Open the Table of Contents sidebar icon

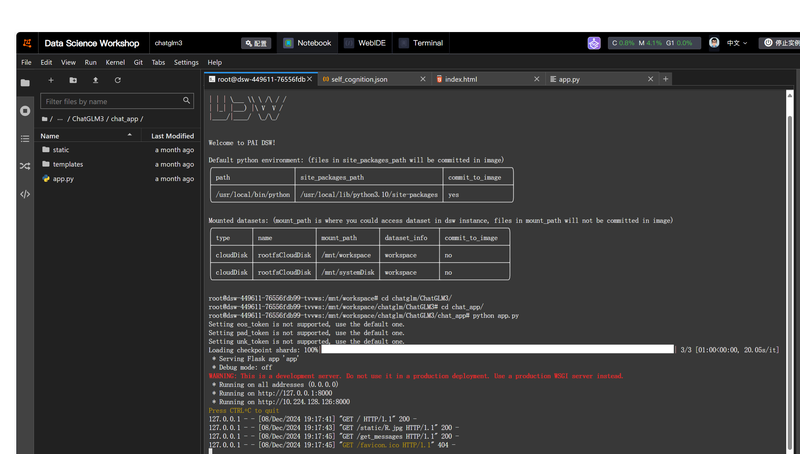[25, 138]
